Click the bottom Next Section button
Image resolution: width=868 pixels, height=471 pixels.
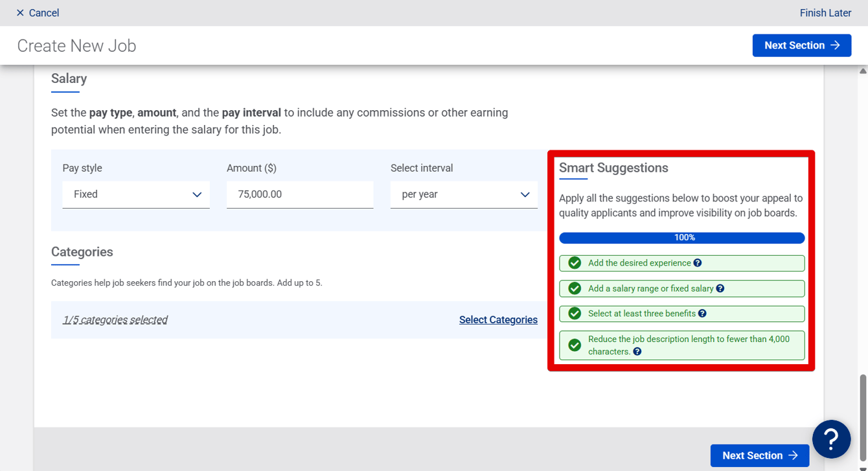click(x=760, y=455)
